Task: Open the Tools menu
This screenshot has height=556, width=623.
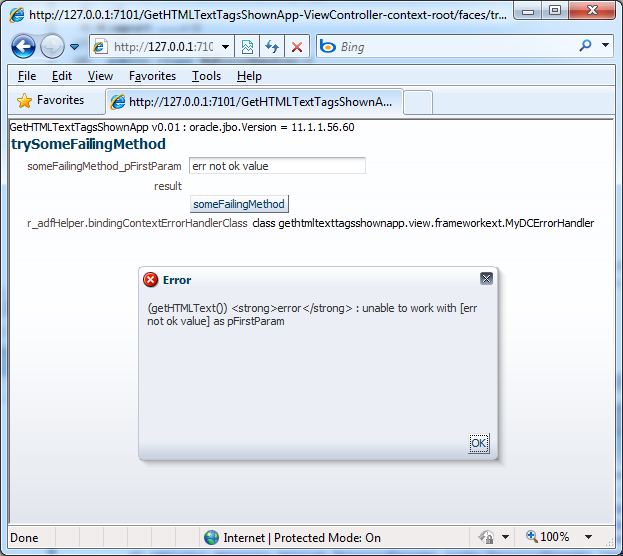Action: point(206,76)
